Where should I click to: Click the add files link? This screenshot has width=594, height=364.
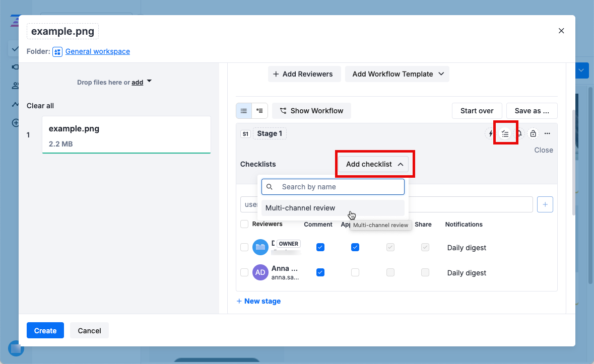click(137, 83)
